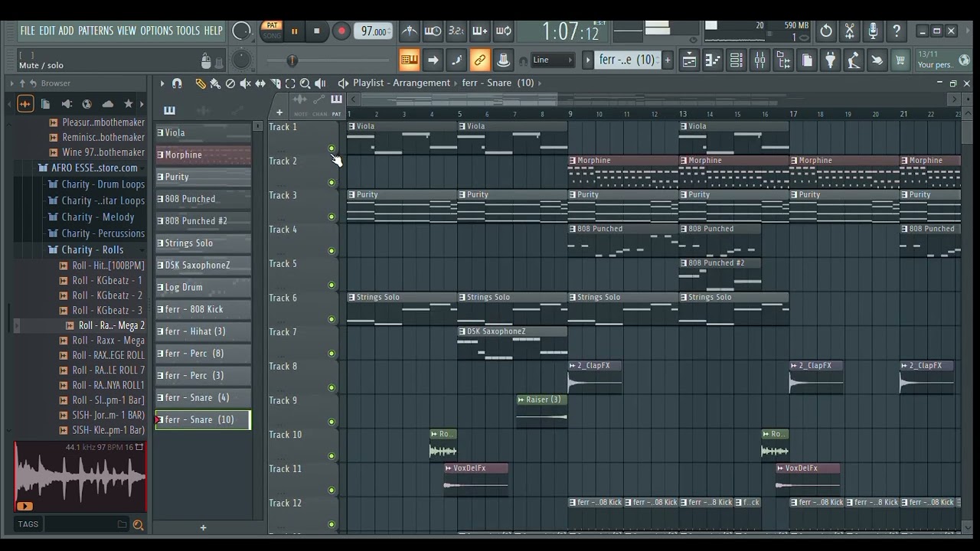Choose the Select tool in Playlist toolbar

[290, 83]
